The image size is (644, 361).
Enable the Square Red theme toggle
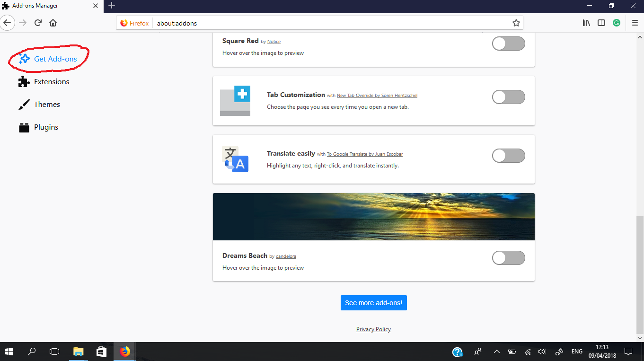click(x=509, y=44)
